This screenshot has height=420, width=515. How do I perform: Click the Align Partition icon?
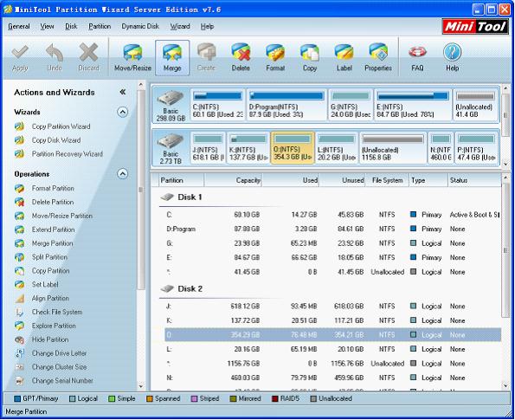(x=20, y=299)
